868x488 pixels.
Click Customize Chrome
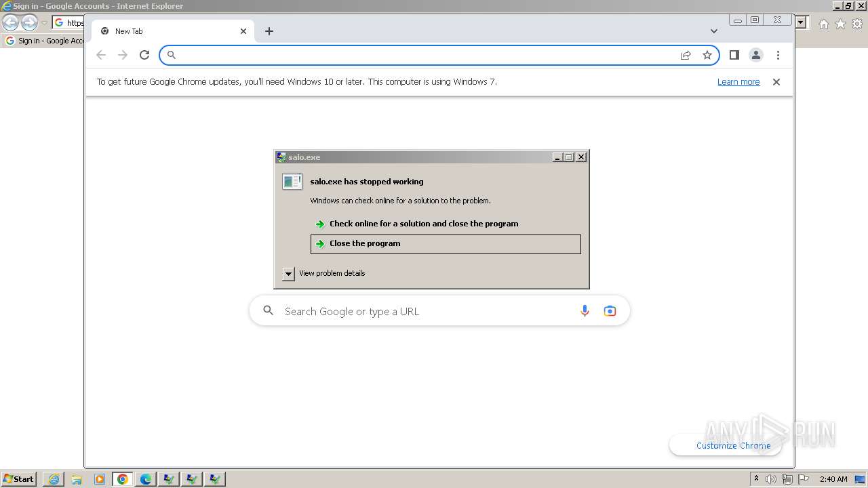[726, 445]
